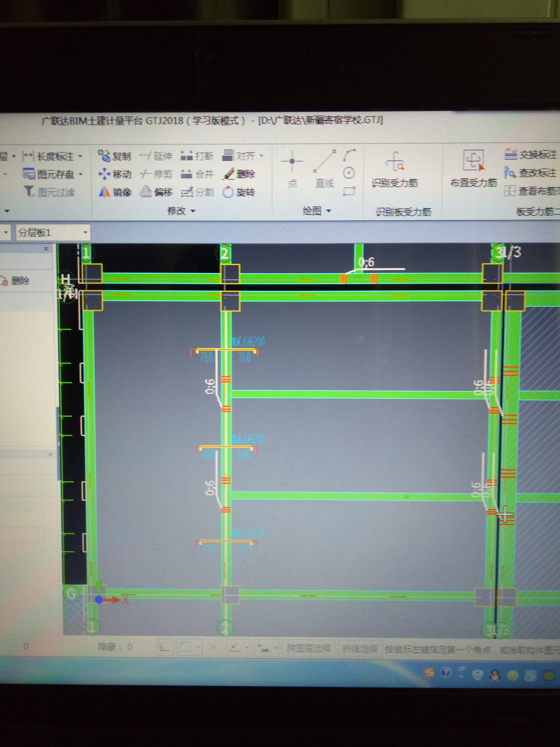The height and width of the screenshot is (747, 560).
Task: Select the 打断 (Break) tool
Action: [197, 156]
